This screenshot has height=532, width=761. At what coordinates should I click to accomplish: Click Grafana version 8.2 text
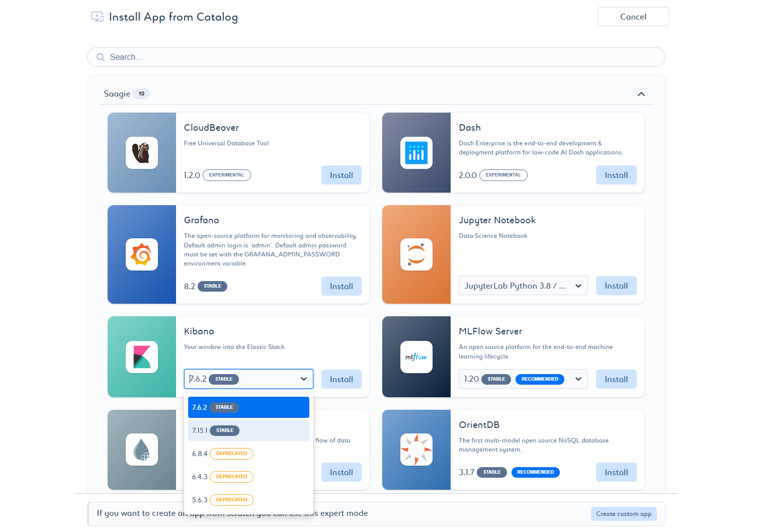[x=190, y=286]
